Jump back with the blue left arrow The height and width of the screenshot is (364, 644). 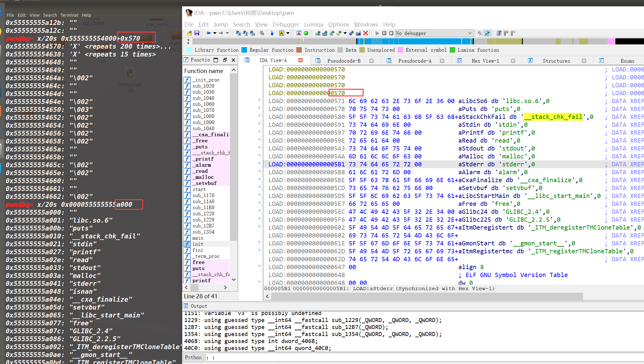(x=209, y=33)
